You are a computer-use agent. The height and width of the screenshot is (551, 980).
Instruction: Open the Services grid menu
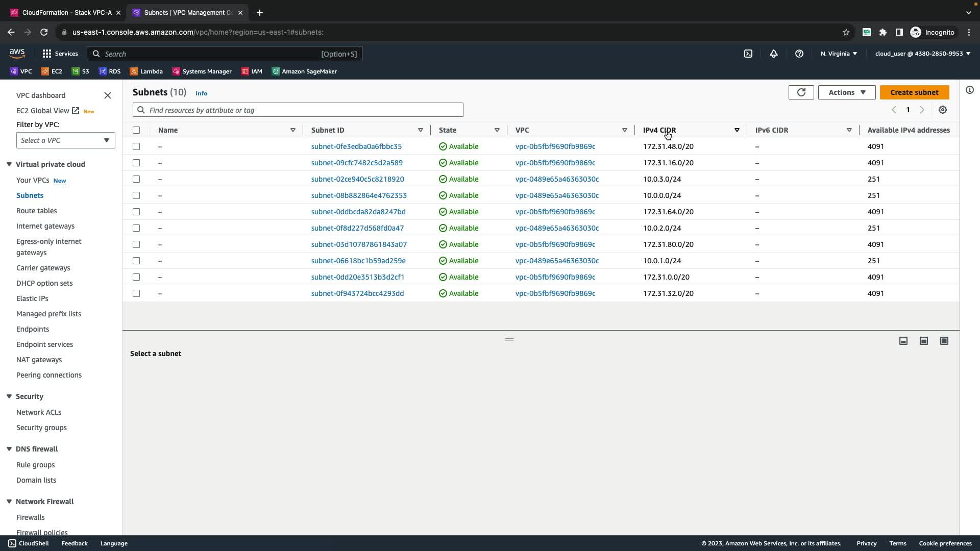click(60, 54)
